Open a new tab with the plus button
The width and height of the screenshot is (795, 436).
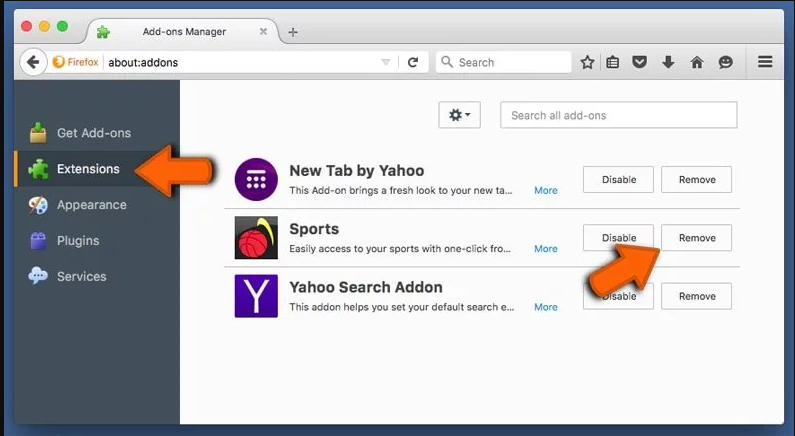(x=293, y=32)
